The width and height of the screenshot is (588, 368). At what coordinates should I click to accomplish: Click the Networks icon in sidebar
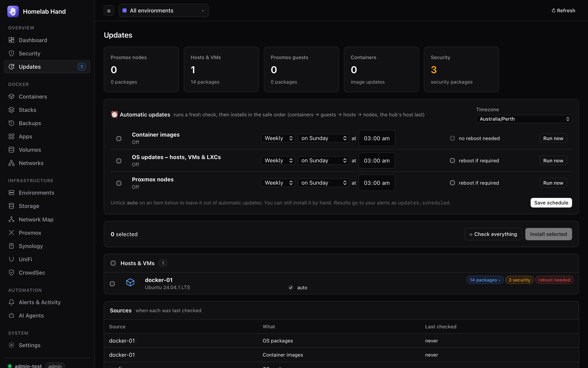tap(11, 163)
